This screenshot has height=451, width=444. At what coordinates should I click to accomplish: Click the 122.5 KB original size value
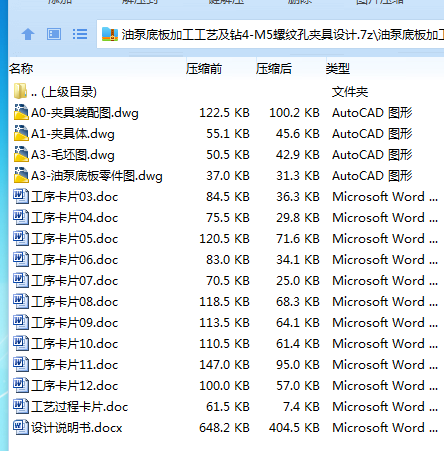tap(224, 113)
